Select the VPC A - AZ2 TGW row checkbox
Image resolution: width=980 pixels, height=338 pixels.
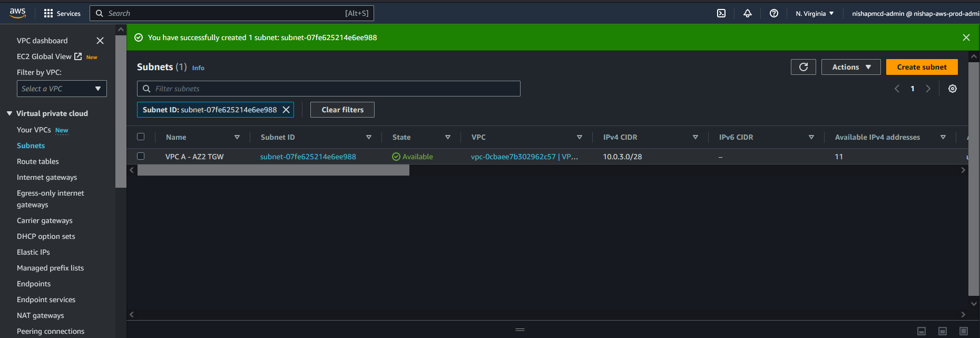(x=141, y=156)
